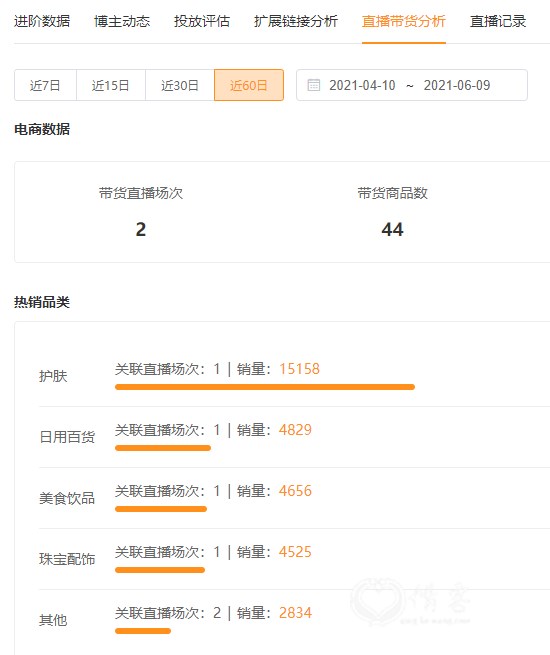Select the 近7日 time range

coord(45,85)
